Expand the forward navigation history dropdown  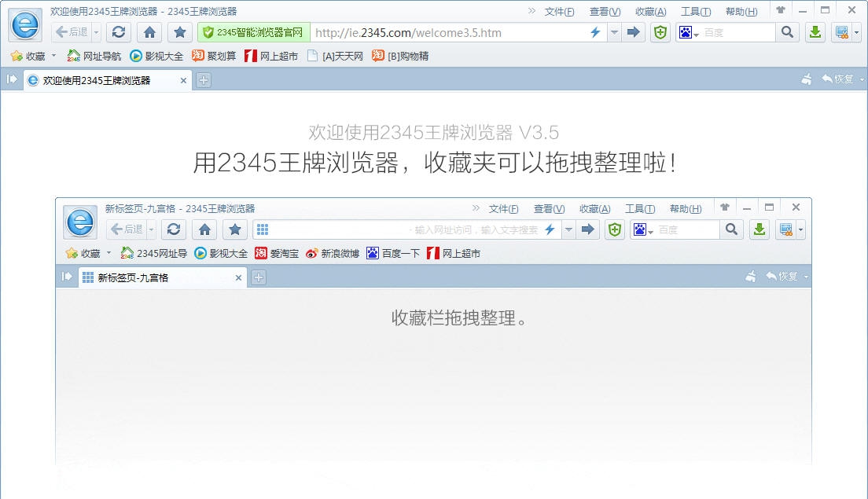point(613,33)
